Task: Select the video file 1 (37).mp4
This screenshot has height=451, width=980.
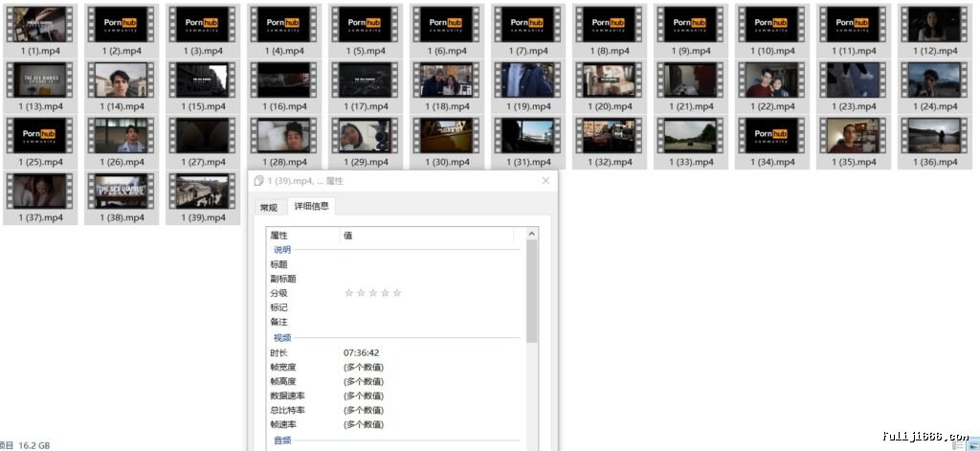Action: click(x=40, y=197)
